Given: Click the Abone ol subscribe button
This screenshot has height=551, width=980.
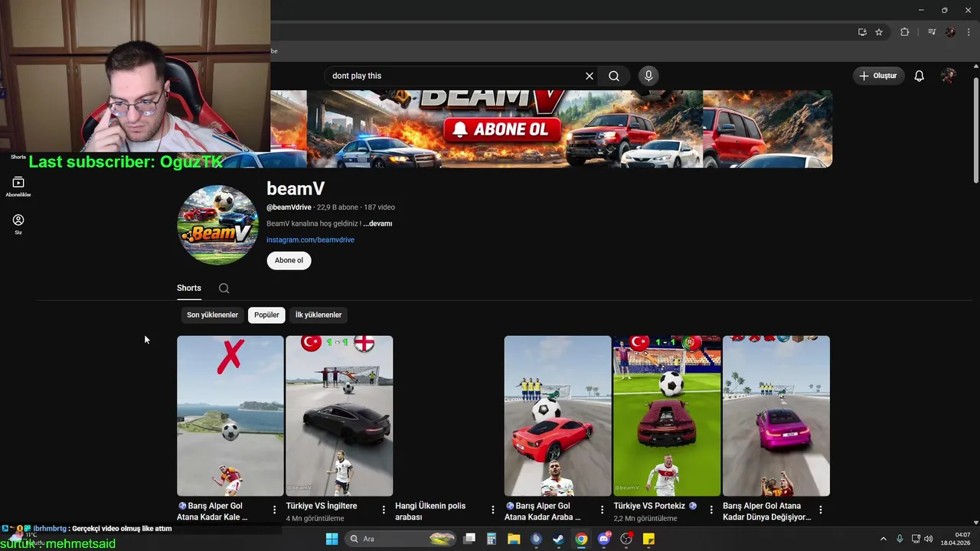Looking at the screenshot, I should tap(289, 260).
